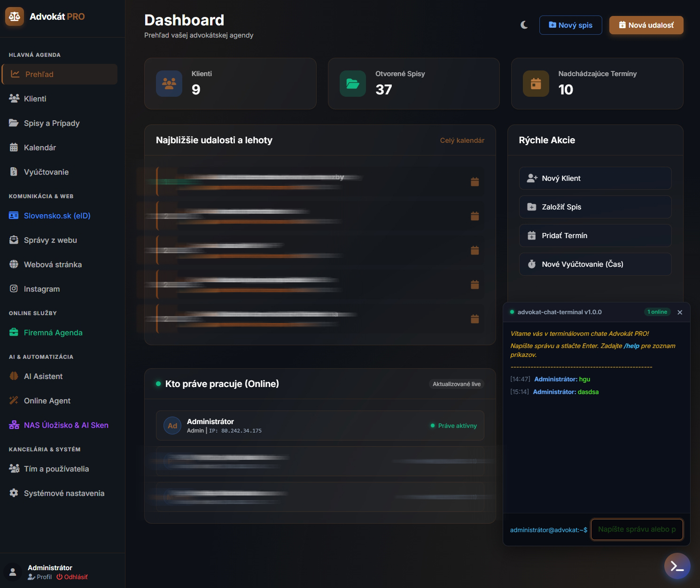
Task: Toggle the terminal chat floating button
Action: (x=677, y=566)
